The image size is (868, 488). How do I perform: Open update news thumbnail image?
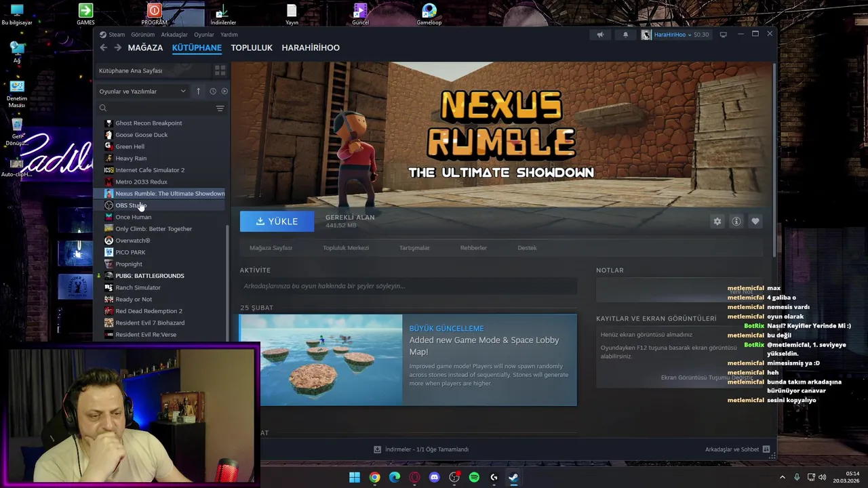point(321,360)
